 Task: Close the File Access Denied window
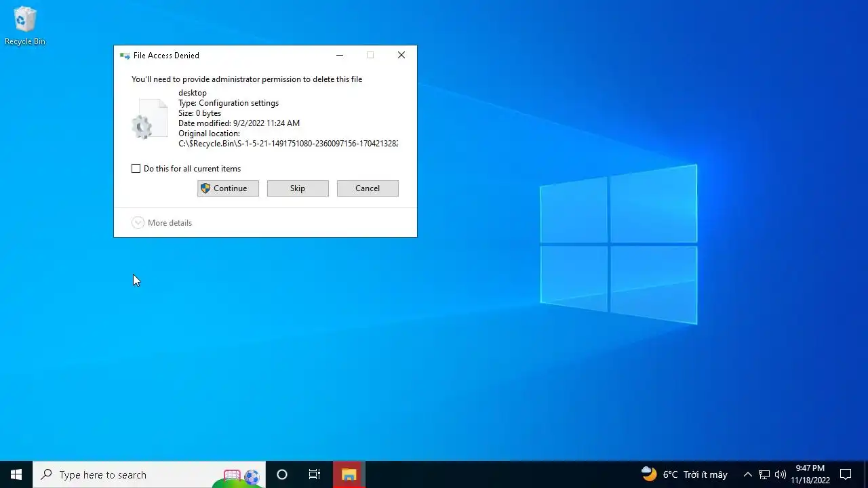tap(401, 56)
